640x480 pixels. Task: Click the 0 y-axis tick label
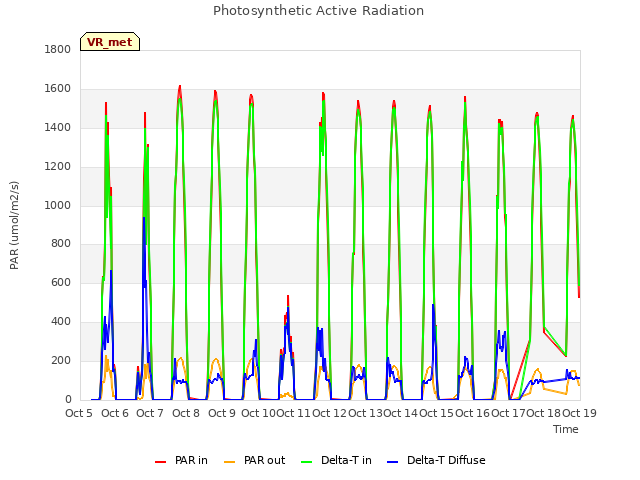[68, 400]
